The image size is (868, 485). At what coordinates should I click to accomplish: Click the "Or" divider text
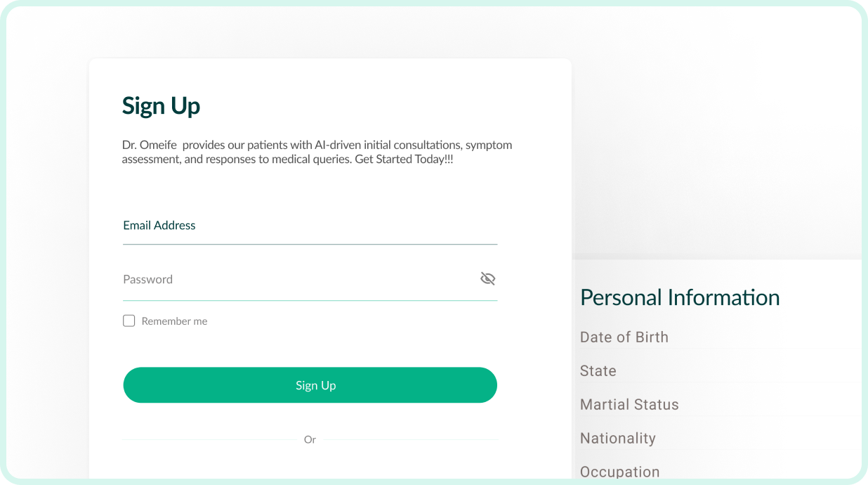click(310, 440)
